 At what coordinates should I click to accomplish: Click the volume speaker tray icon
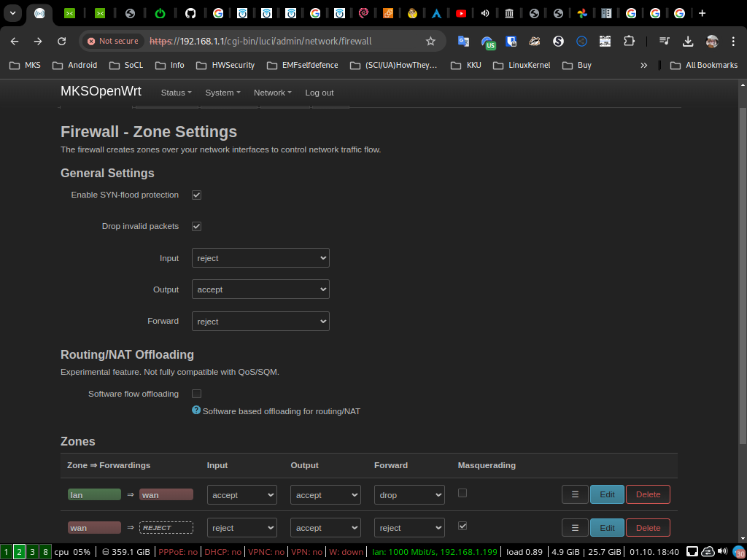[723, 551]
